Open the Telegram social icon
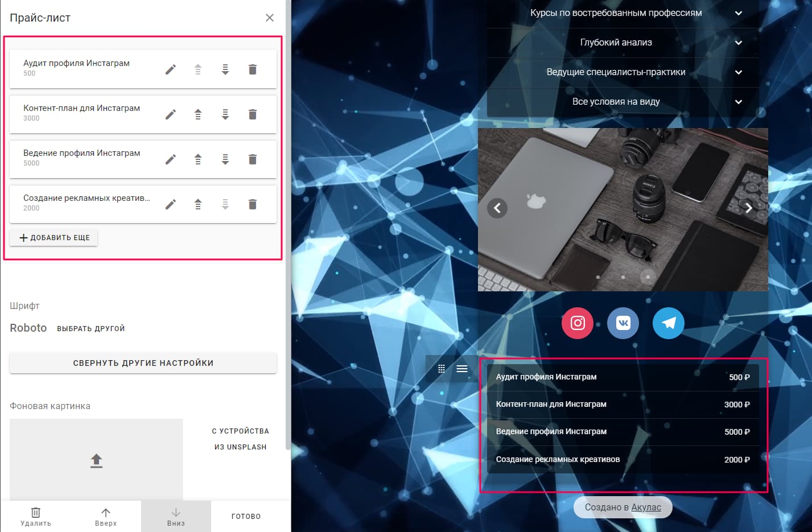This screenshot has width=812, height=532. (669, 323)
